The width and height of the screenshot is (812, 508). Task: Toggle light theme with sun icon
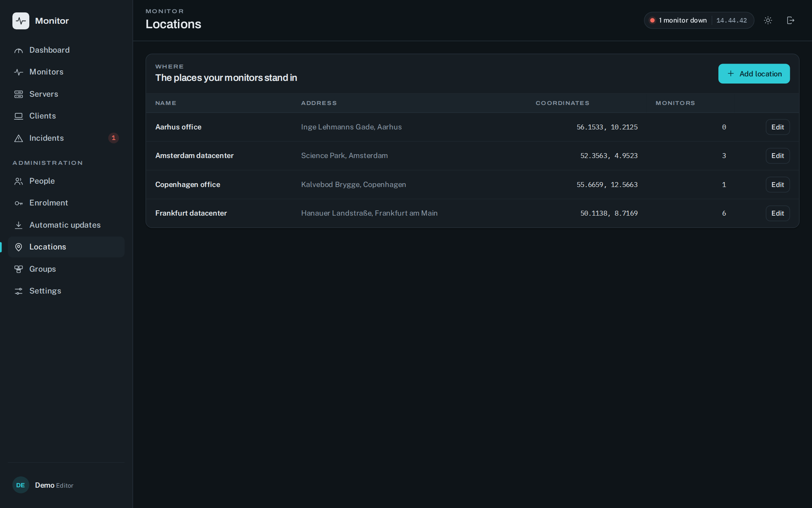point(768,20)
